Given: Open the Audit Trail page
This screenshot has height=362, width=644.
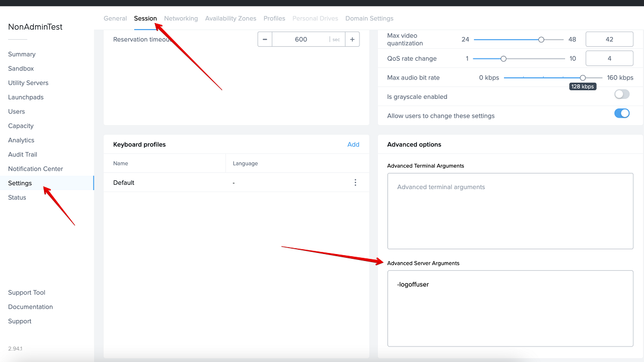Looking at the screenshot, I should click(23, 154).
